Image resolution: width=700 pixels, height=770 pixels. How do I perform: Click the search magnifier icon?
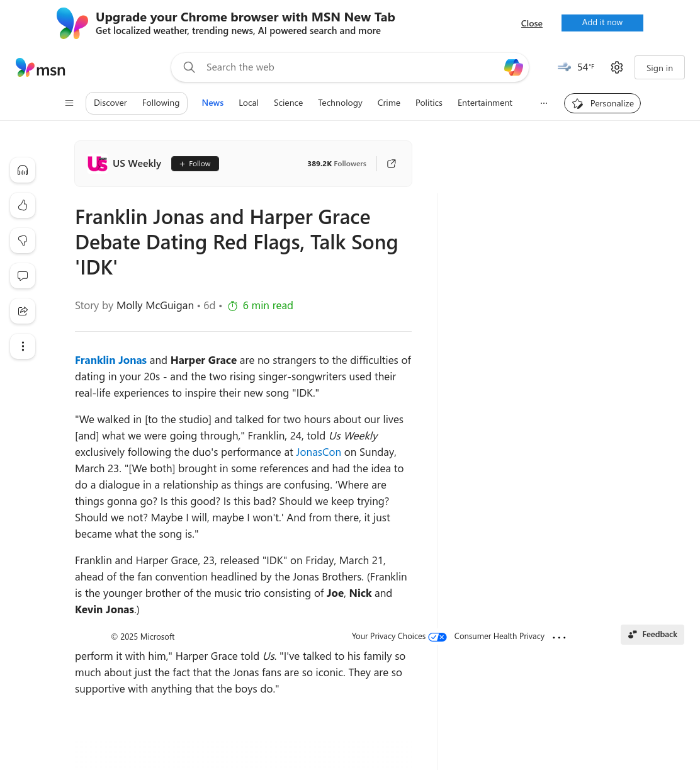[189, 67]
